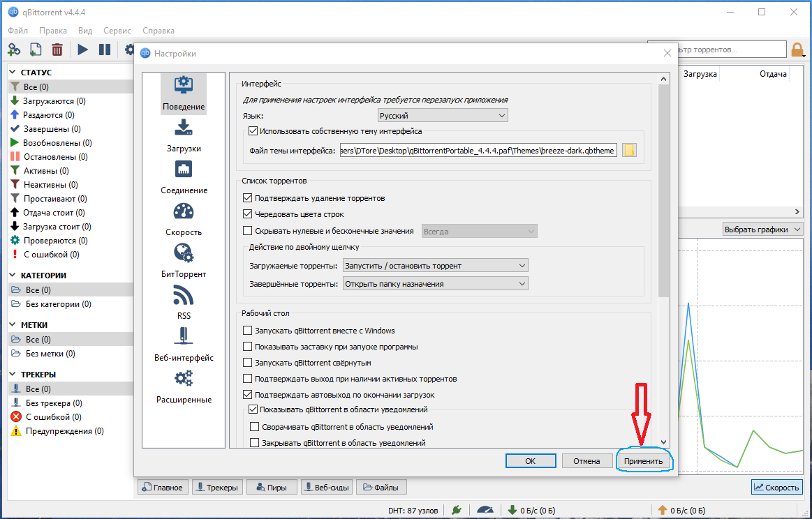Enable Скрывать нулевые и бесконечные значения

pos(248,230)
